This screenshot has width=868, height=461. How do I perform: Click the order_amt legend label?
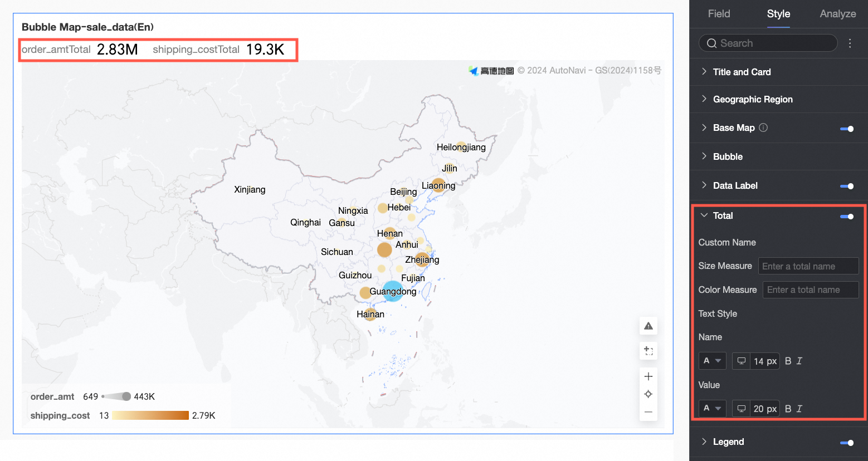52,396
